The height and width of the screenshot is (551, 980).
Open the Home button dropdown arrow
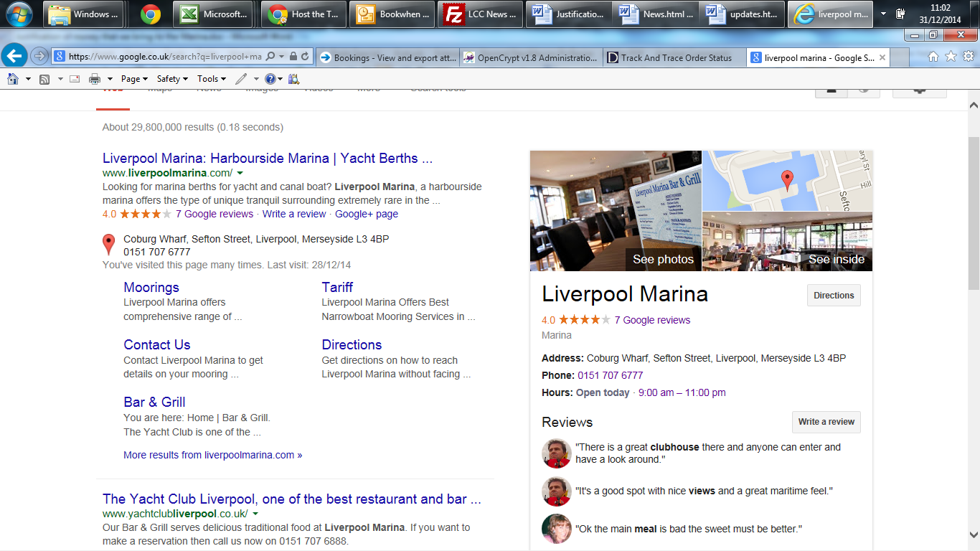28,79
